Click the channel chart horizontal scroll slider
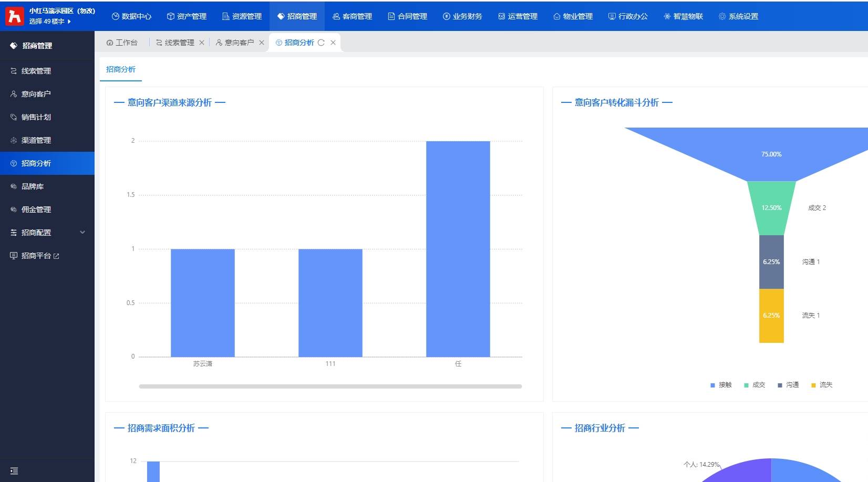The height and width of the screenshot is (482, 868). (330, 386)
